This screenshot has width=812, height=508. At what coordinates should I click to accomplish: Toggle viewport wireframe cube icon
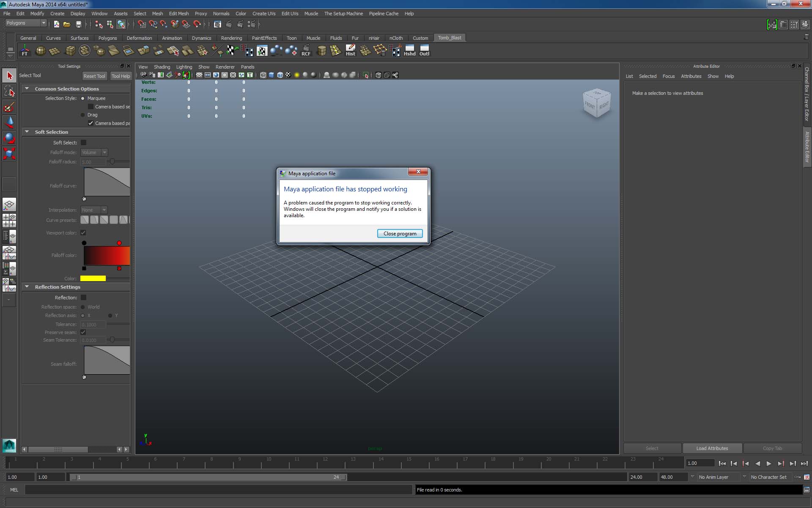pyautogui.click(x=263, y=75)
